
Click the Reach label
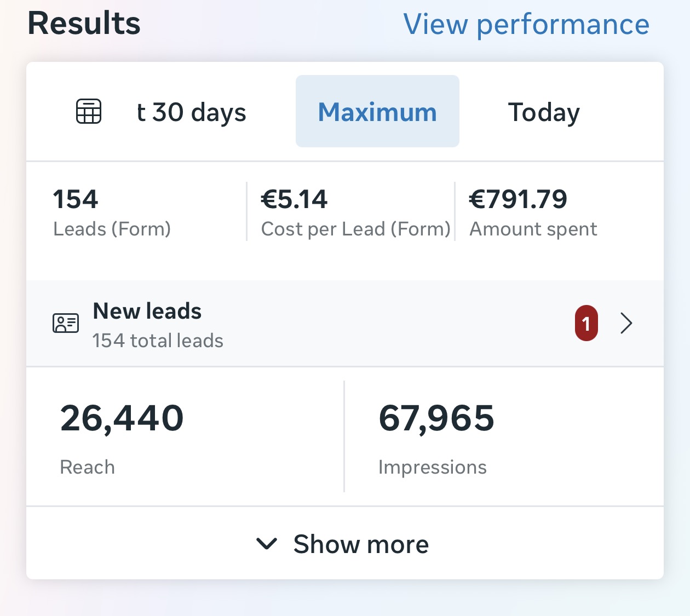(x=87, y=467)
